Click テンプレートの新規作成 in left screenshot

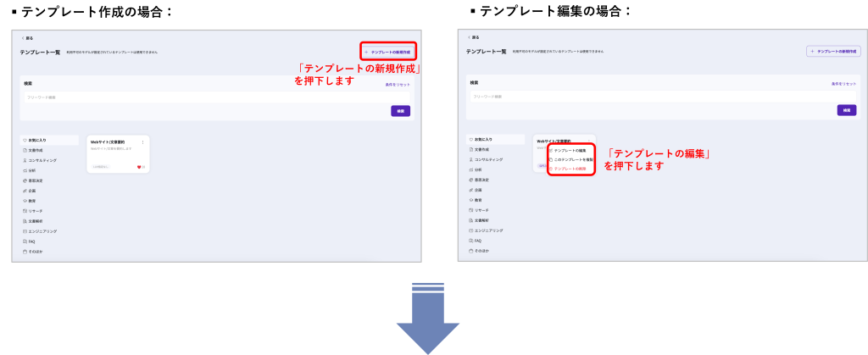389,52
